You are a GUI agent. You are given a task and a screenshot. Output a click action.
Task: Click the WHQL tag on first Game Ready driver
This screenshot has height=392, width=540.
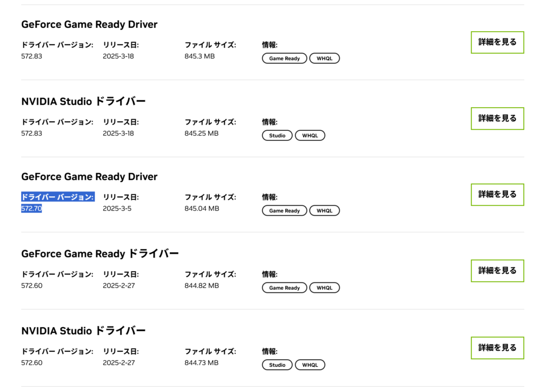(x=324, y=58)
